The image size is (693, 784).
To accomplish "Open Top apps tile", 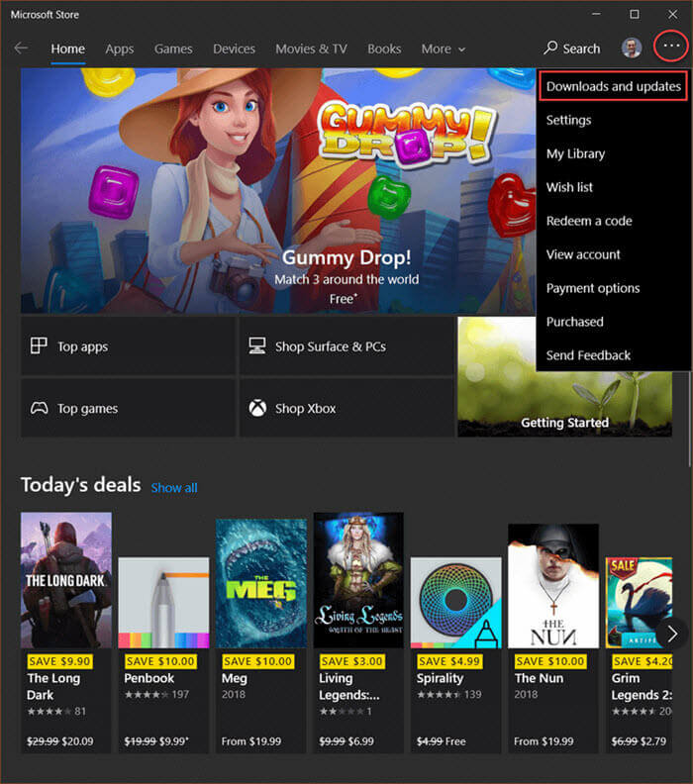I will pyautogui.click(x=128, y=346).
